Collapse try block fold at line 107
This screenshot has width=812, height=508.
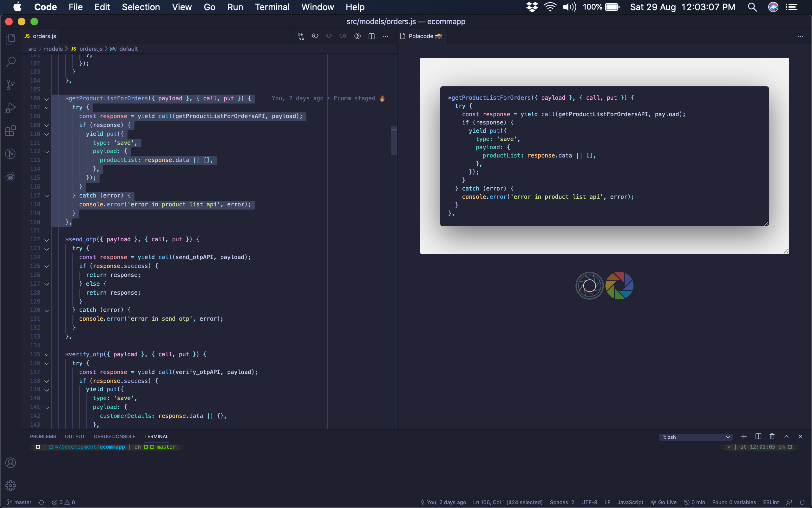click(47, 108)
